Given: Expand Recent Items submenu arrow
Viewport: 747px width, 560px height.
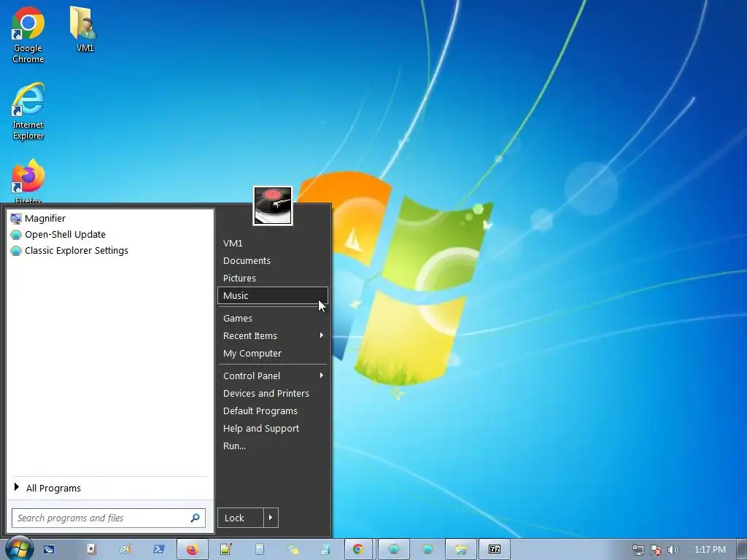Looking at the screenshot, I should pos(322,335).
